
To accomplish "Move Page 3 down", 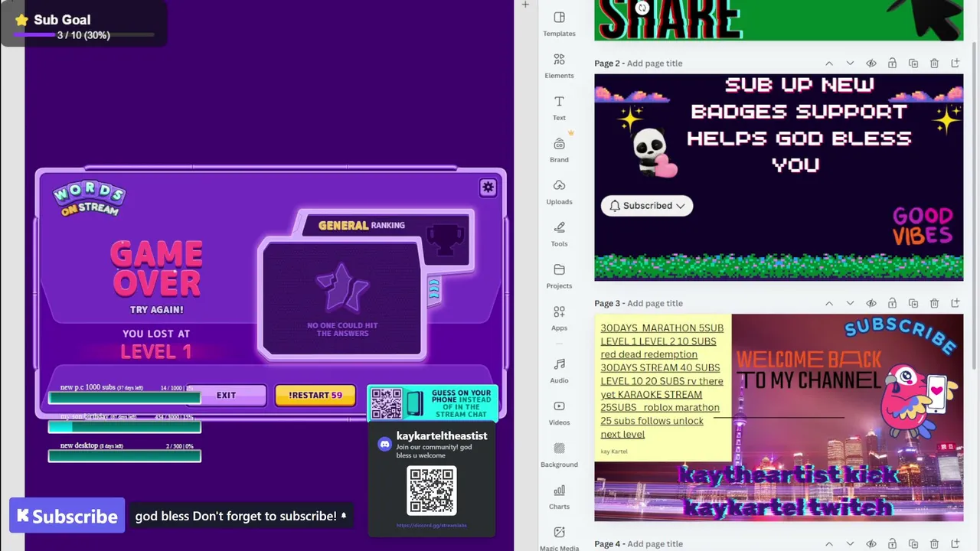I will point(850,304).
